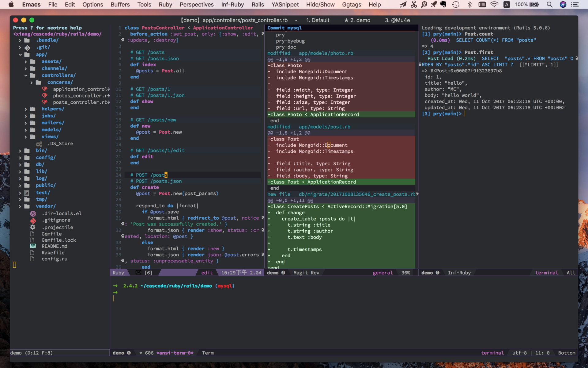Click the Spotlight search icon

pyautogui.click(x=550, y=4)
